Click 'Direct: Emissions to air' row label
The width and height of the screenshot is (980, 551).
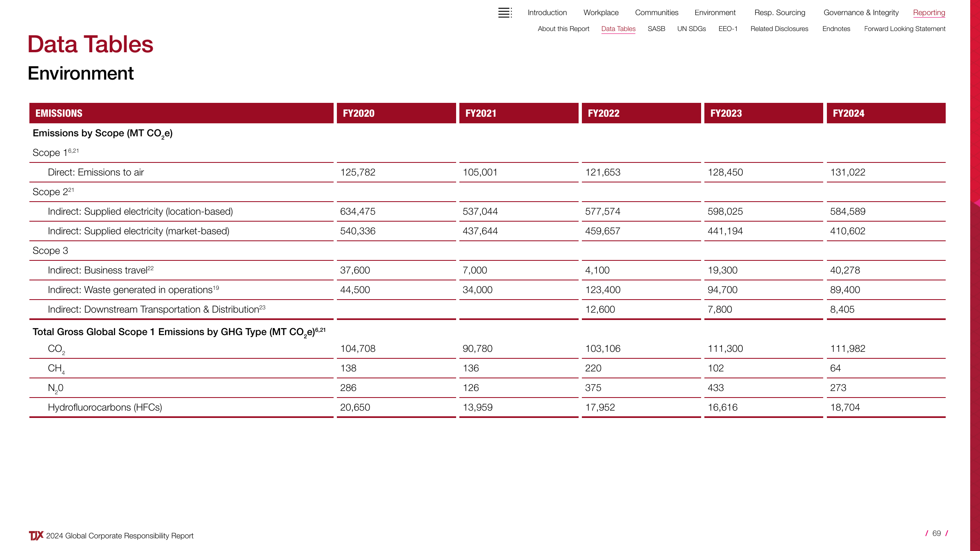pos(96,172)
